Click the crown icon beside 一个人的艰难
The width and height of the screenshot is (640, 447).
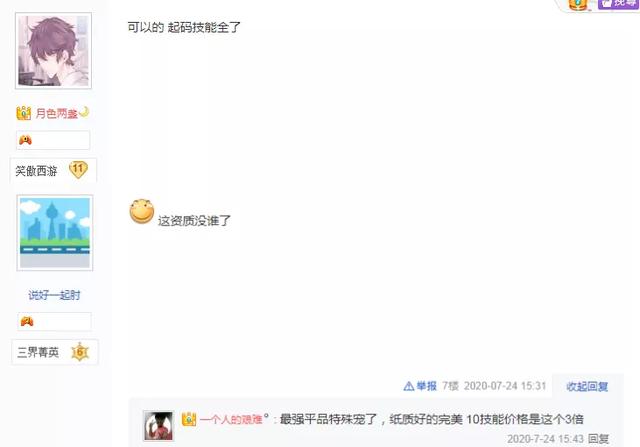(x=189, y=419)
